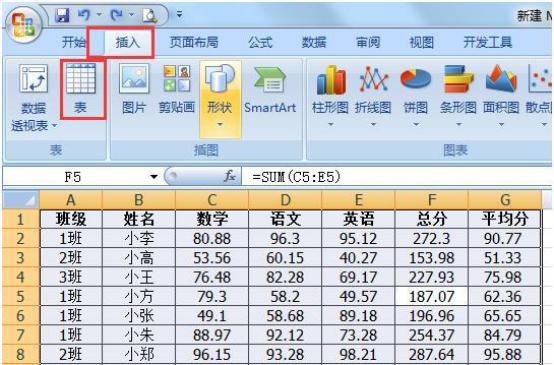Switch to the Page Layout (页面布局) tab
The image size is (554, 365).
(x=194, y=42)
